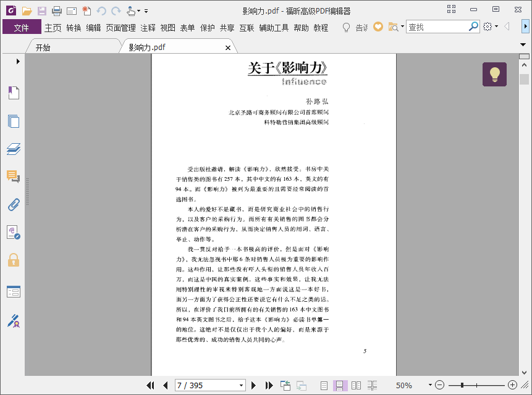Click the lightbulb tips button
This screenshot has height=395, width=532.
[494, 74]
